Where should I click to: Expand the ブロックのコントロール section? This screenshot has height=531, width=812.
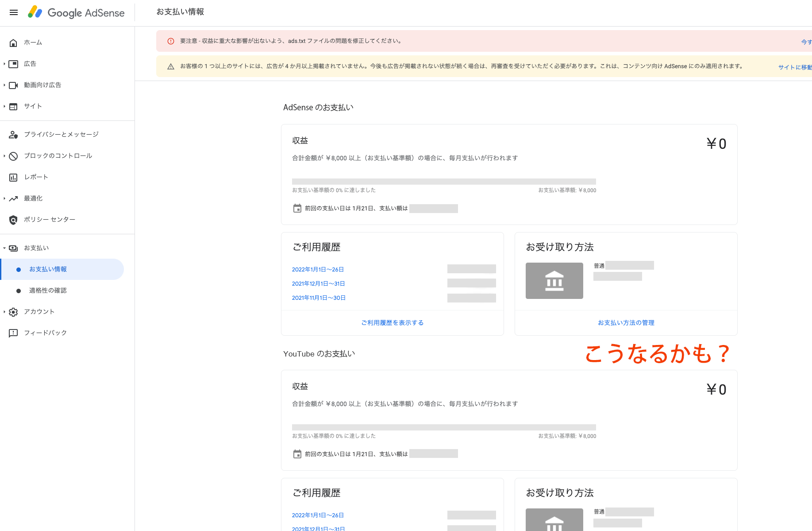(x=4, y=156)
